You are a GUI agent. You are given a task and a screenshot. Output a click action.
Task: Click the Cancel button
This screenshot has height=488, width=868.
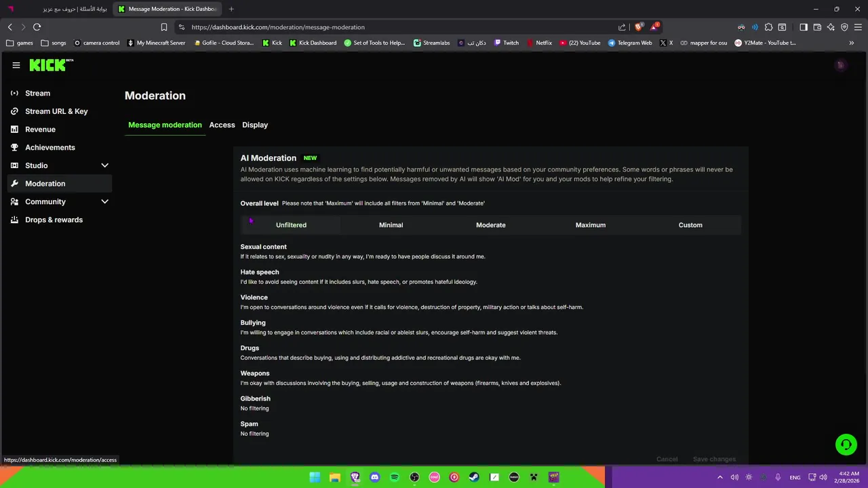click(x=667, y=459)
